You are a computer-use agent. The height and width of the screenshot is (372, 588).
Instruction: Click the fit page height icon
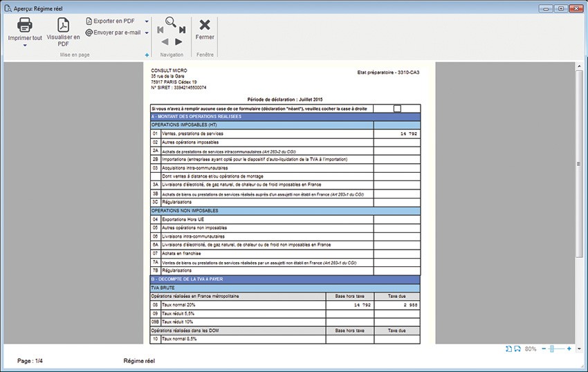coord(508,349)
